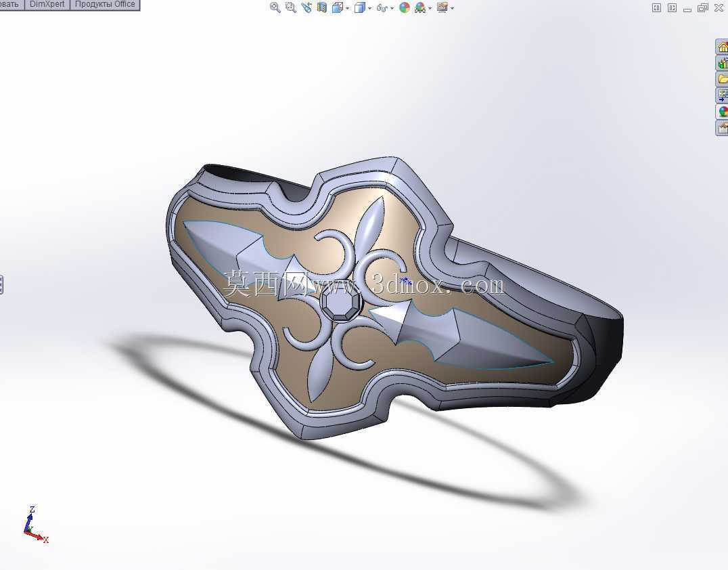Viewport: 728px width, 570px height.
Task: Open the View Palette task pane tab
Action: (722, 95)
